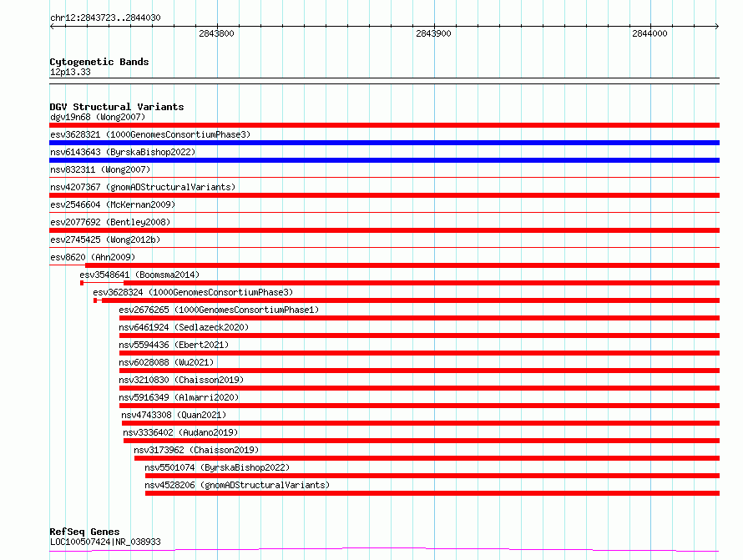This screenshot has width=743, height=560.
Task: Click the DGV Structural Variants track title
Action: [117, 107]
